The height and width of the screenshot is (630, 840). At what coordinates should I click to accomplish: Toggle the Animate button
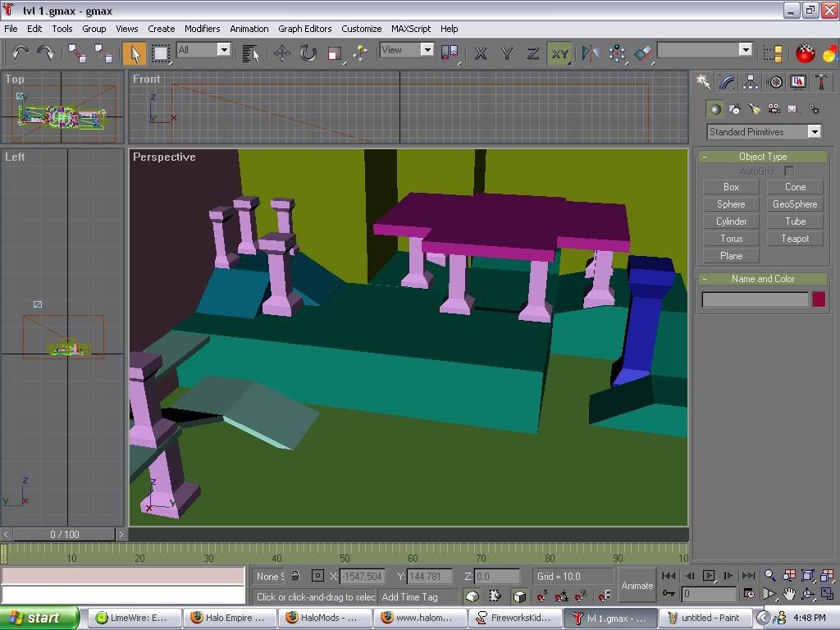(x=637, y=586)
